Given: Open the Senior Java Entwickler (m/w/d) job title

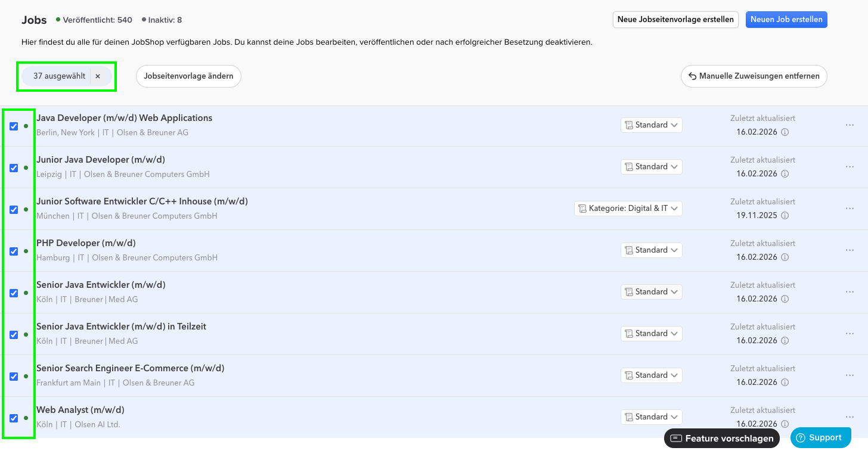Looking at the screenshot, I should (x=101, y=285).
